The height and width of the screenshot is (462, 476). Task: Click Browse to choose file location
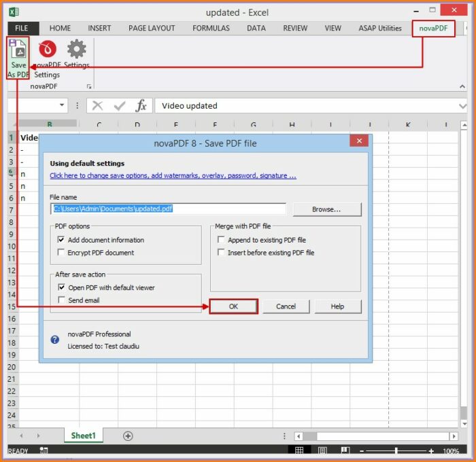point(327,209)
